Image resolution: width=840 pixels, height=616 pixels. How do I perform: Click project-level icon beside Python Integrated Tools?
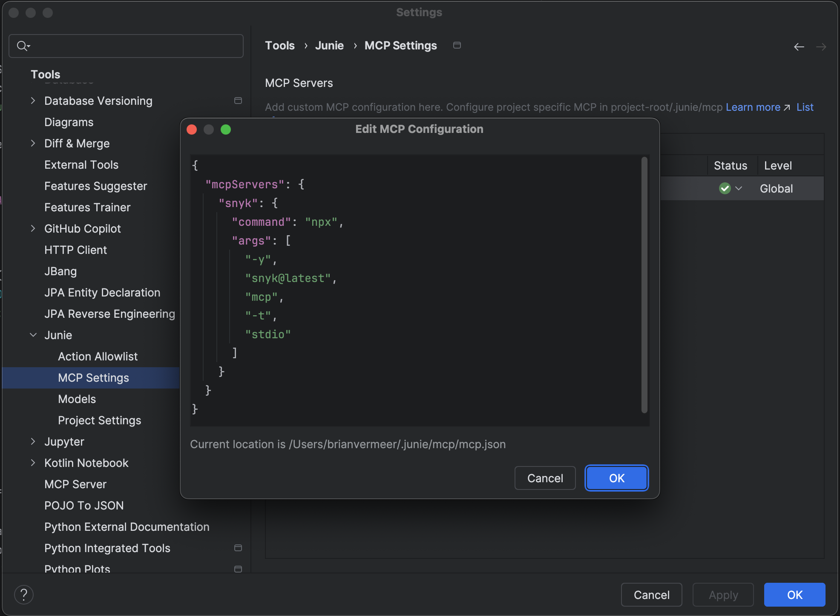[238, 548]
